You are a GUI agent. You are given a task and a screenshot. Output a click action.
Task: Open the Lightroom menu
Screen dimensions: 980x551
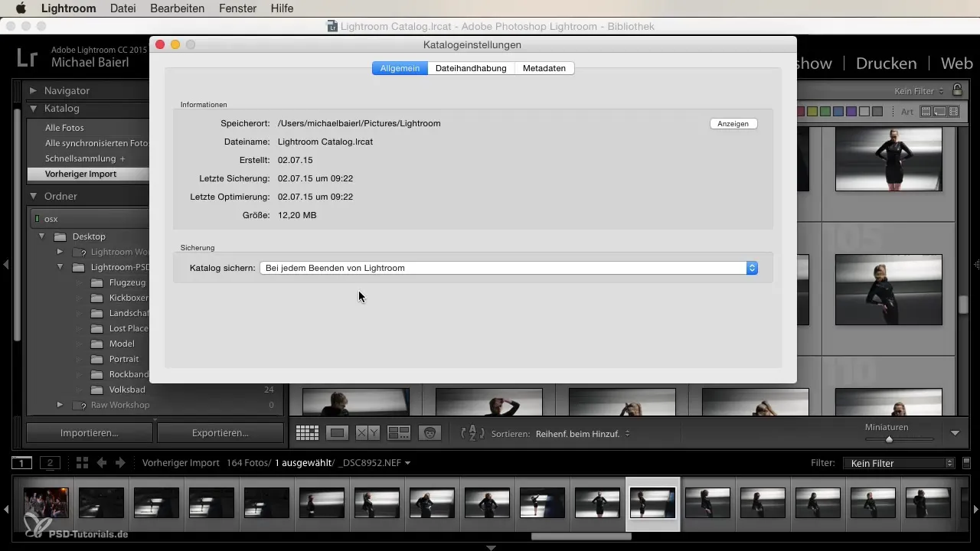[68, 8]
